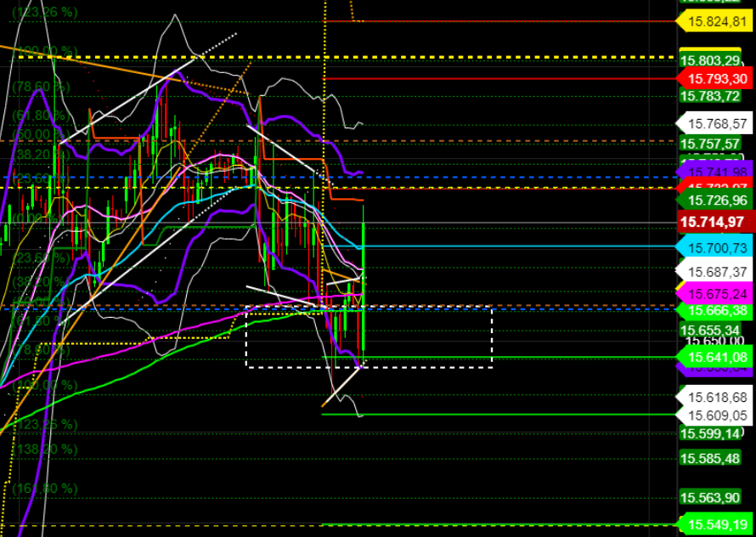Select the 15.618,68 white price tag
The image size is (756, 537).
pyautogui.click(x=716, y=394)
